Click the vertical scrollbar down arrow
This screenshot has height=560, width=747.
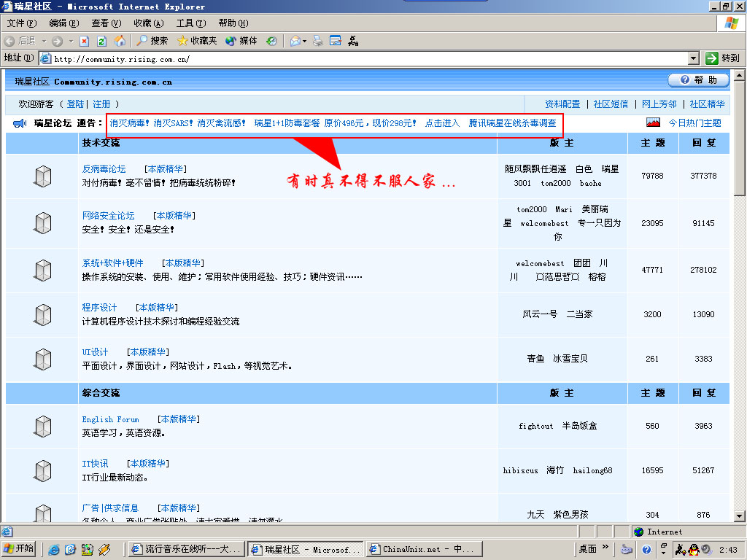[740, 516]
